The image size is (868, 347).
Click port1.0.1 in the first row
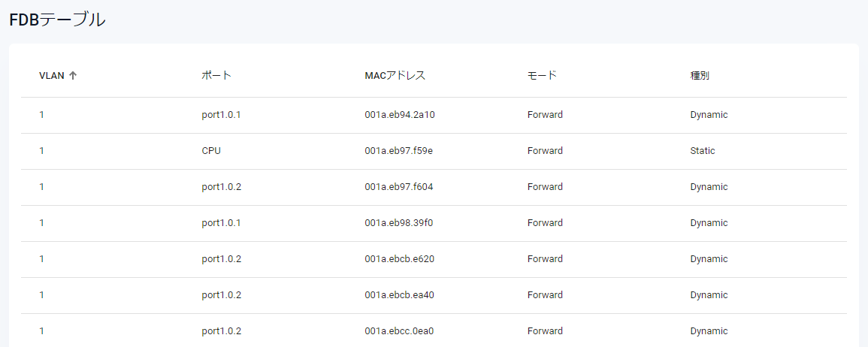(x=222, y=115)
